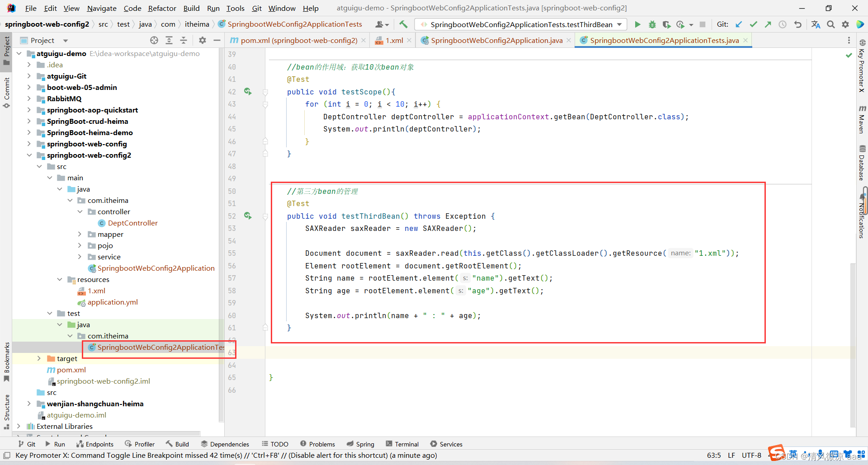The image size is (868, 465).
Task: Open IDE settings gear in toolbar
Action: (x=845, y=24)
